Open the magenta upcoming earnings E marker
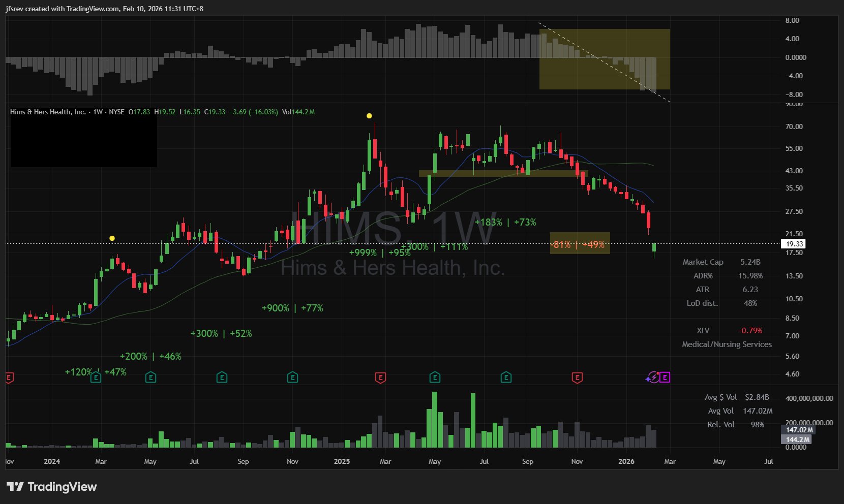844x504 pixels. 665,377
